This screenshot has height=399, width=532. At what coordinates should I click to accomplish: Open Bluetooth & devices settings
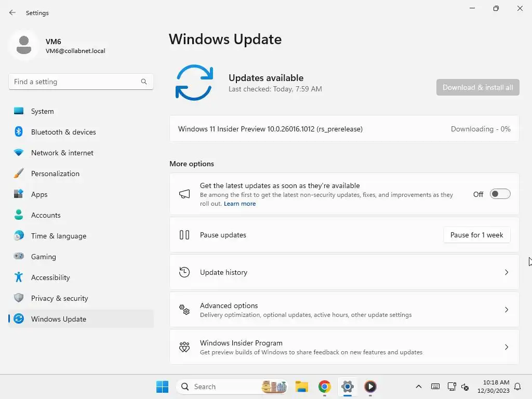[81, 131]
